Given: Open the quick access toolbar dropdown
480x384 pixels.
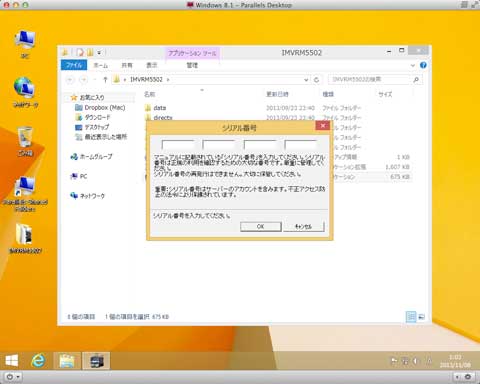Looking at the screenshot, I should point(99,53).
